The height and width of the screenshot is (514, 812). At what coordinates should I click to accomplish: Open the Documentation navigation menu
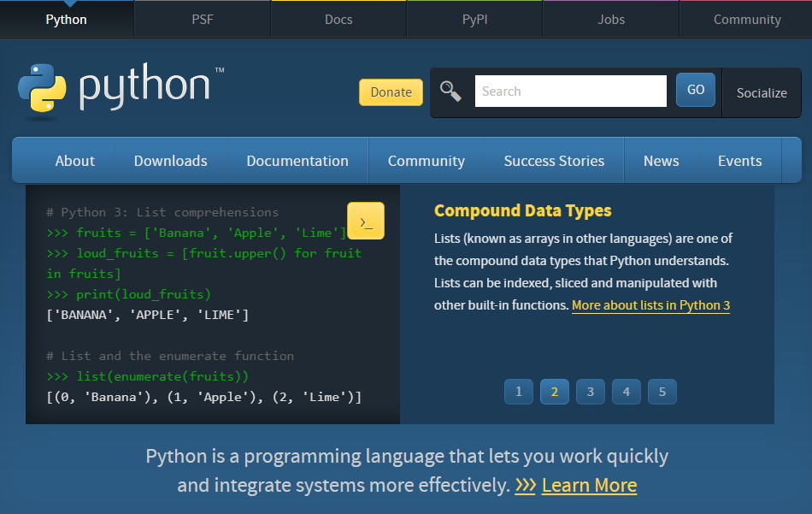(297, 161)
